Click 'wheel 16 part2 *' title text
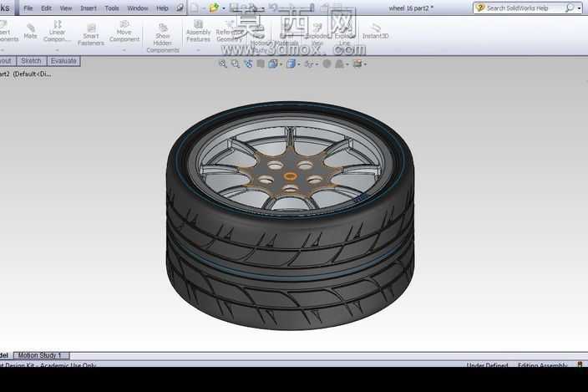 (411, 8)
